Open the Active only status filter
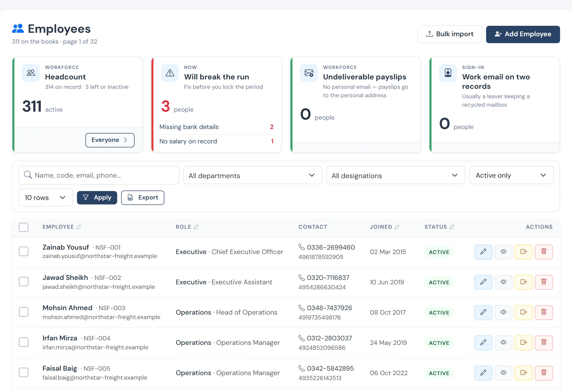Viewport: 572px width, 392px height. [511, 175]
